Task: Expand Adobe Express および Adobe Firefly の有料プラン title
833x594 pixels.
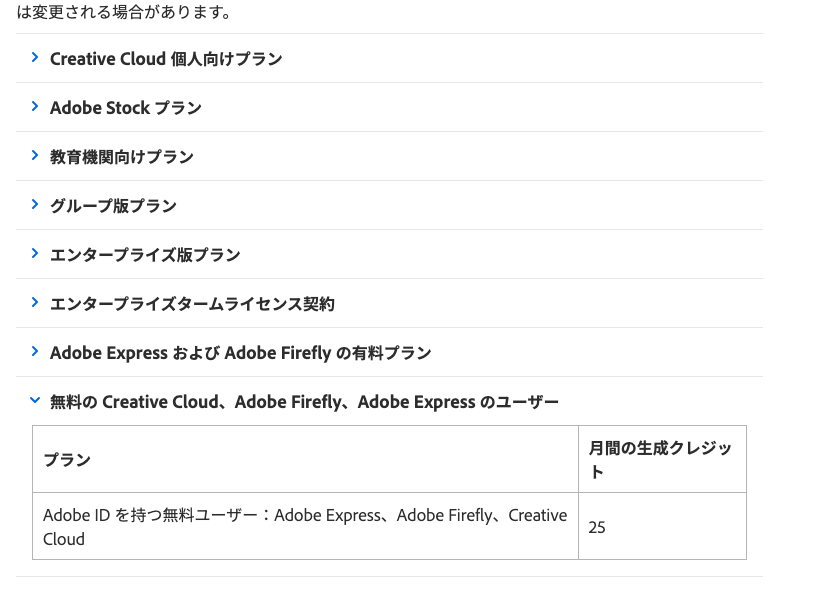Action: (x=241, y=353)
